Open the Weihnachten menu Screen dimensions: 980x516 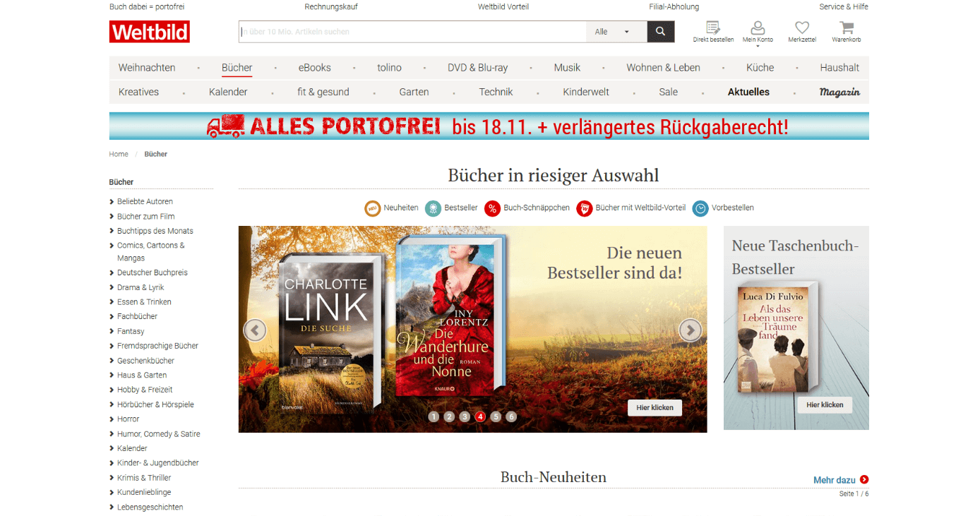pyautogui.click(x=147, y=68)
